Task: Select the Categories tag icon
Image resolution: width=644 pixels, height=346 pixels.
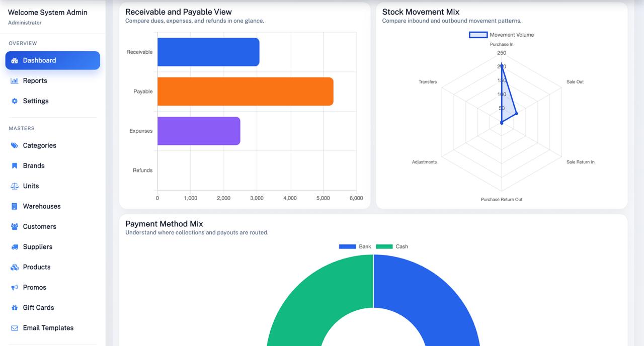Action: [x=15, y=145]
